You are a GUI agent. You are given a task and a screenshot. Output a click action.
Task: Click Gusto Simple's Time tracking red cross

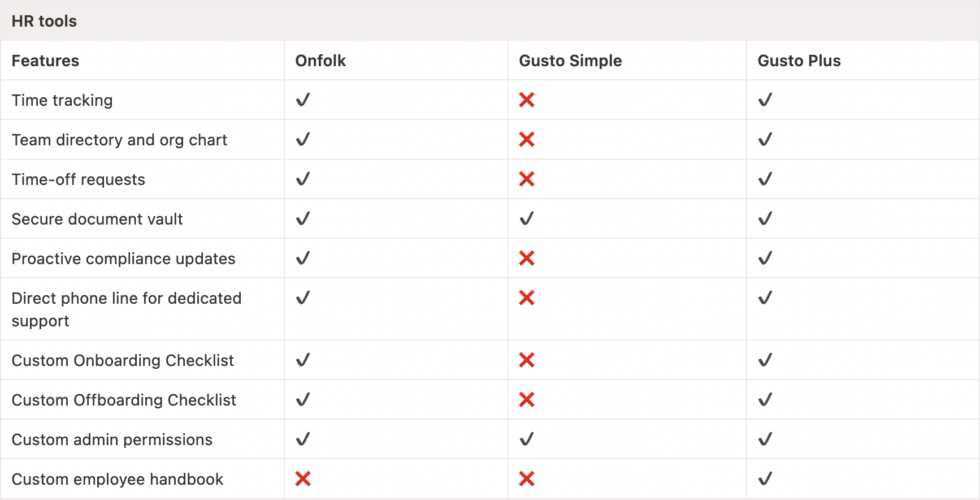[527, 100]
